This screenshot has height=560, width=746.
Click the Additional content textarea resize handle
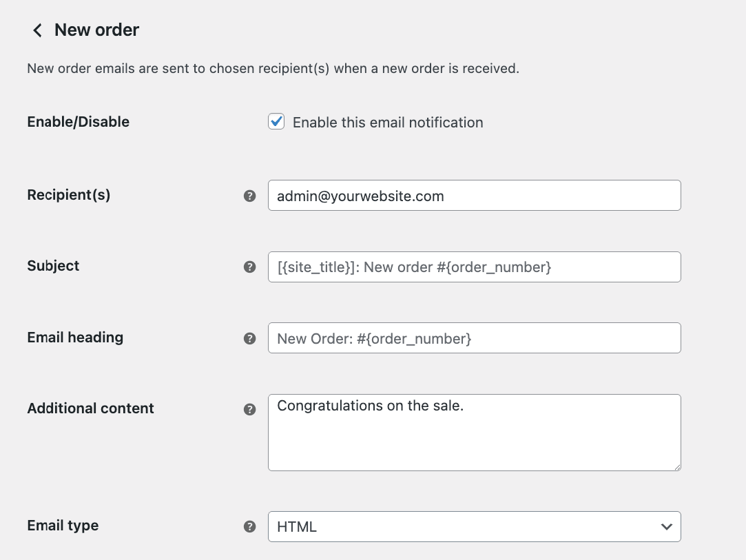tap(677, 468)
